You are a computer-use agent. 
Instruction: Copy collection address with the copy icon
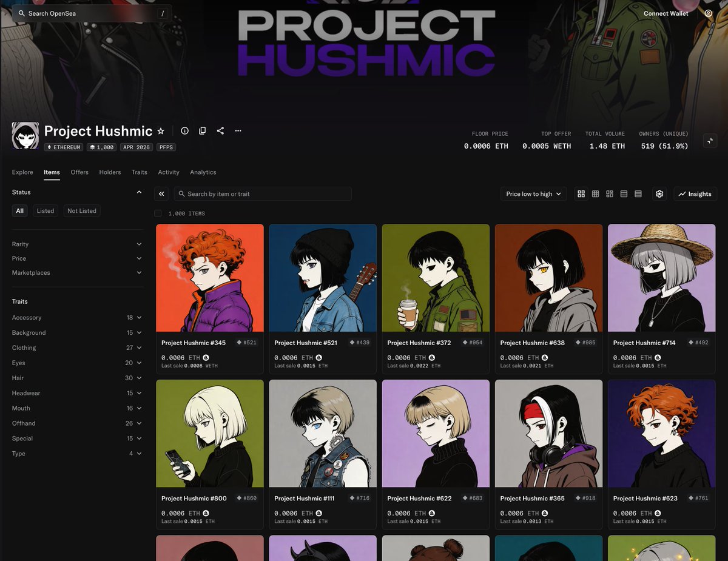[203, 131]
